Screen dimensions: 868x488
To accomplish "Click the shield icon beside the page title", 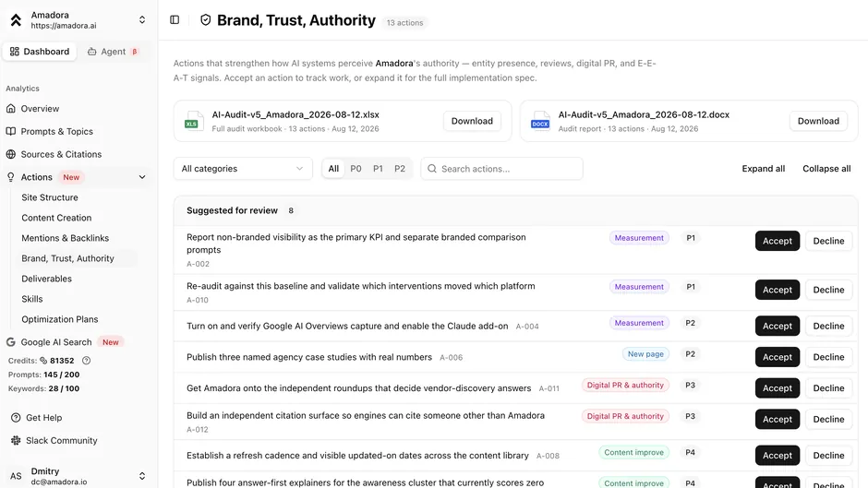I will [205, 20].
